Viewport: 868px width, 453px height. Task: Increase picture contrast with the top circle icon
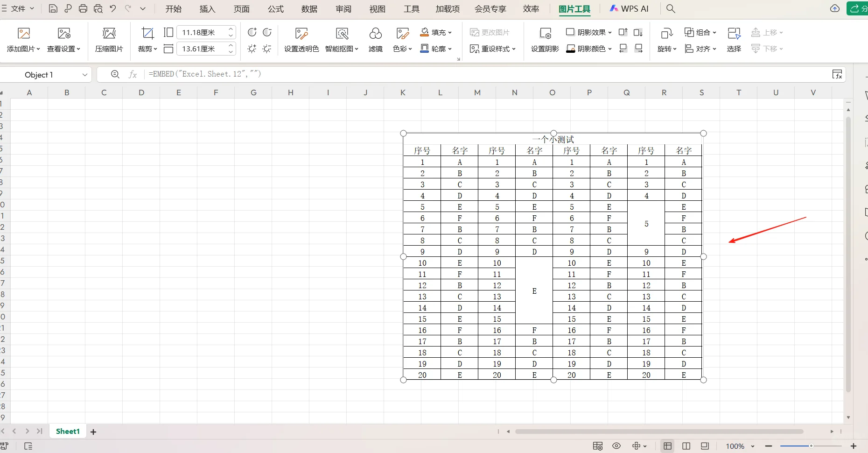(252, 32)
